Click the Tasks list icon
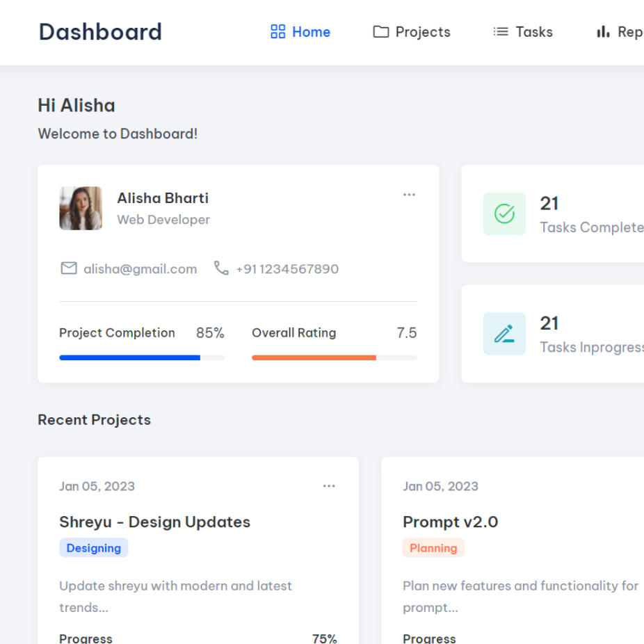The height and width of the screenshot is (644, 644). tap(501, 32)
